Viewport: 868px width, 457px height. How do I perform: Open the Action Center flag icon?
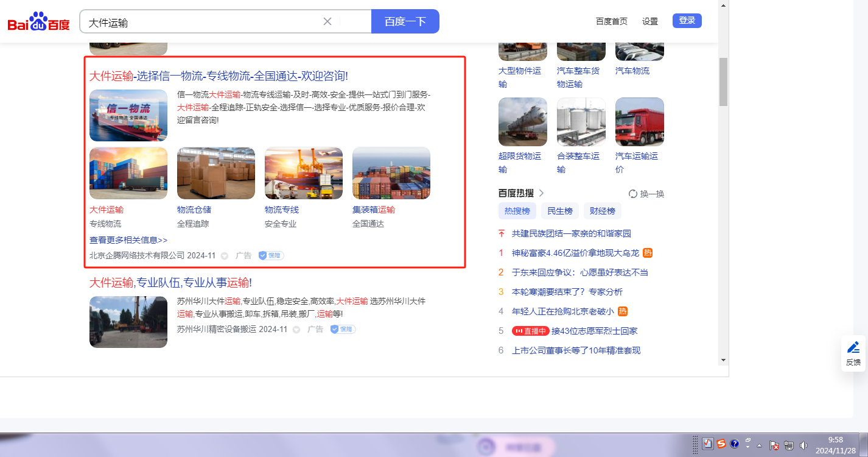click(x=775, y=445)
